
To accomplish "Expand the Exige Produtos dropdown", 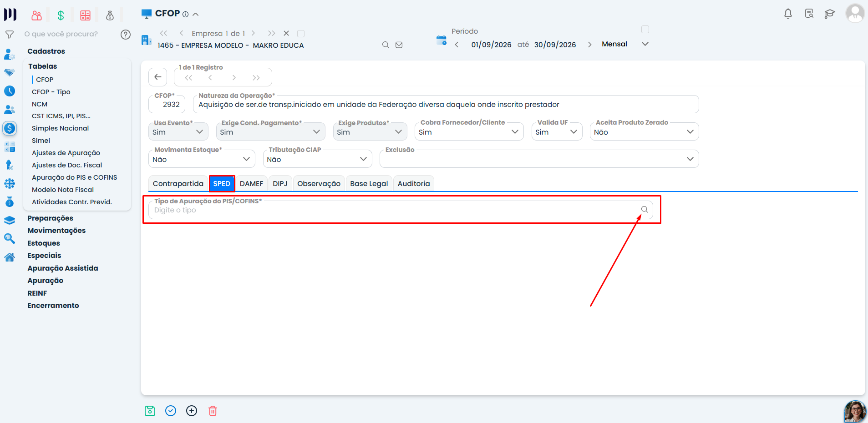I will (370, 132).
